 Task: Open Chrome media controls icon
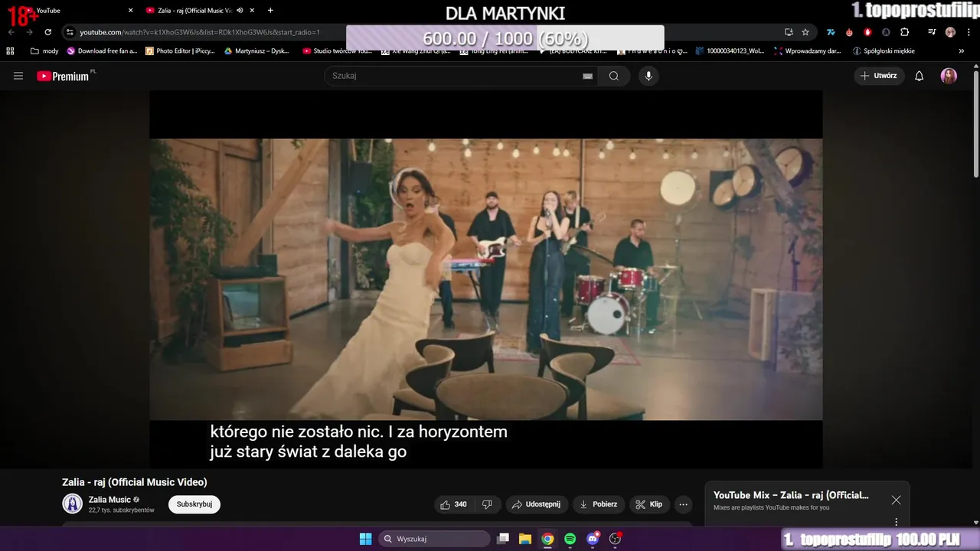click(x=932, y=32)
